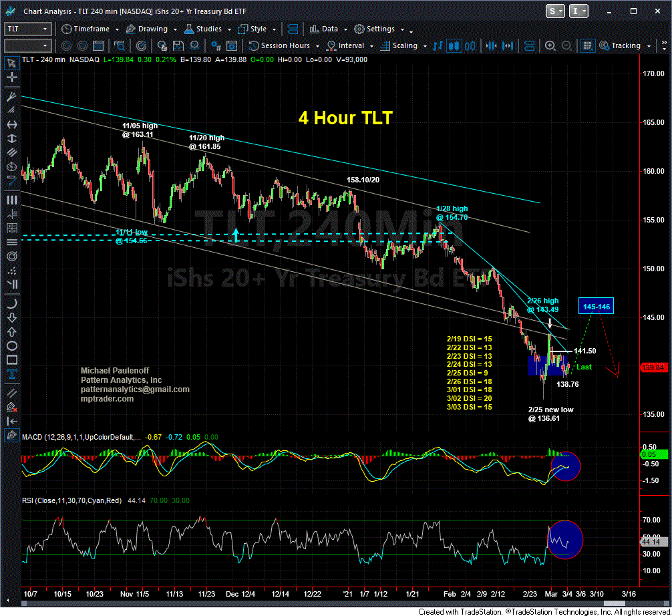Click the Session Hours button
The width and height of the screenshot is (672, 616).
tap(279, 46)
